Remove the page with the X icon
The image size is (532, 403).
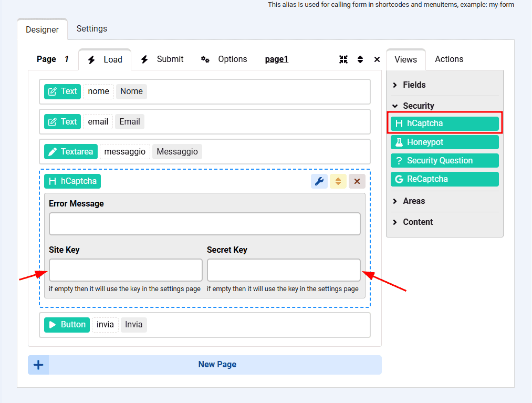pos(377,59)
